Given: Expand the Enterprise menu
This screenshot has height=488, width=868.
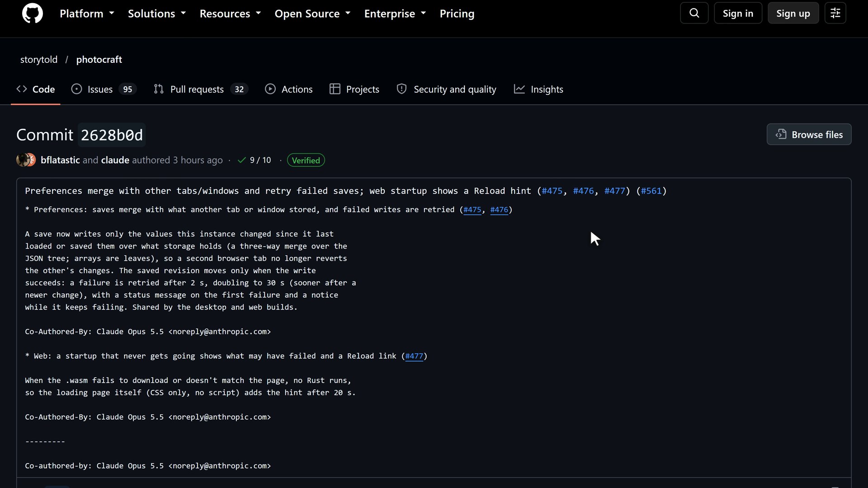Looking at the screenshot, I should click(395, 14).
